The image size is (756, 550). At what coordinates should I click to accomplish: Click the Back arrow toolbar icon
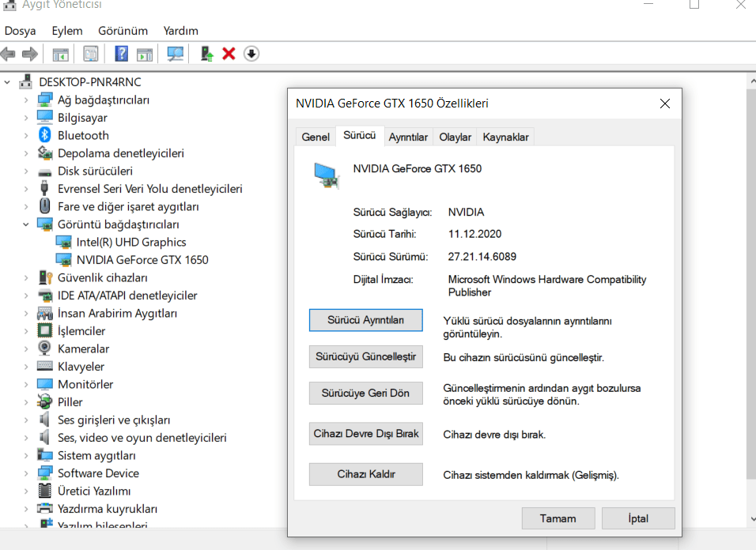coord(8,54)
